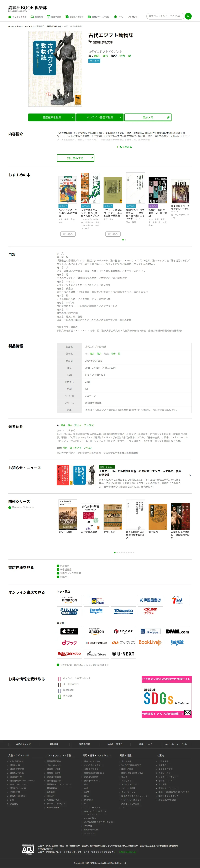Click the 試し読みする button
Image resolution: width=200 pixels, height=868 pixels.
tap(75, 158)
